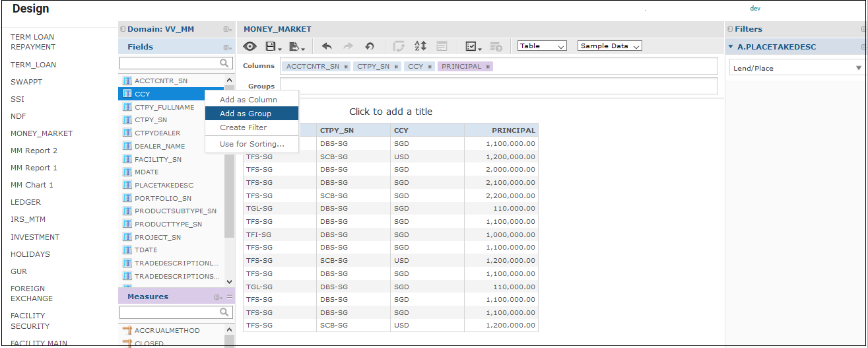Click the search magnifier in Measures panel
The image size is (868, 348).
pyautogui.click(x=225, y=312)
